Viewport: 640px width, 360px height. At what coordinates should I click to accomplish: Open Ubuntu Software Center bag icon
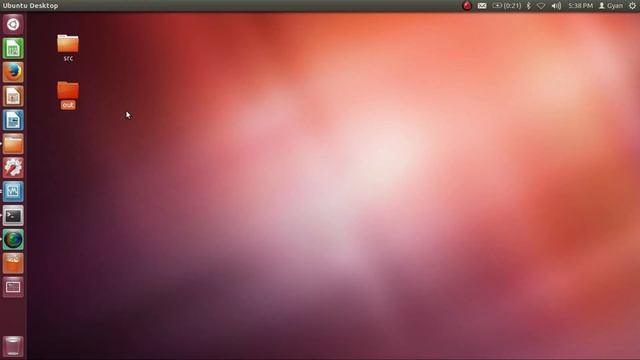click(x=13, y=263)
